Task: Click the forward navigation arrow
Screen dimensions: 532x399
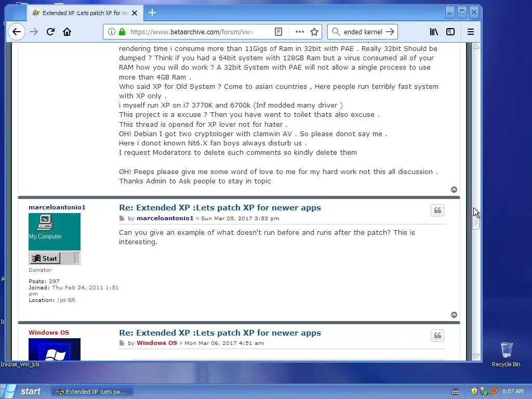Action: click(x=34, y=32)
